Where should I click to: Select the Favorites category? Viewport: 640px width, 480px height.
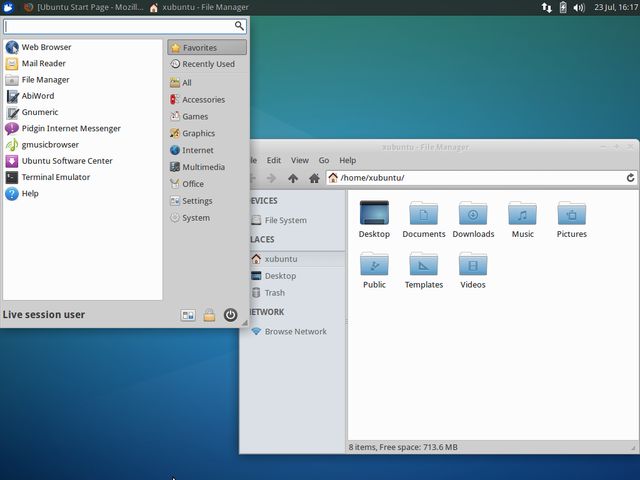207,47
